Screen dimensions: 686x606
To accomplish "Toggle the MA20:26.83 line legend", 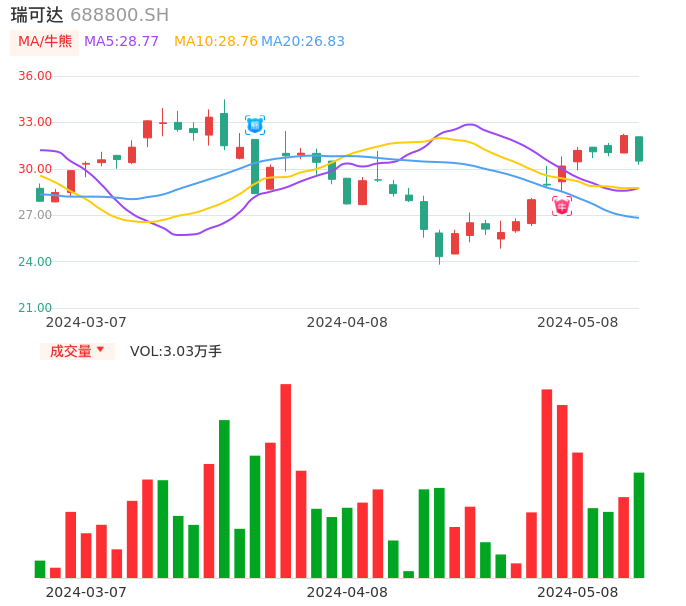I will click(x=303, y=42).
